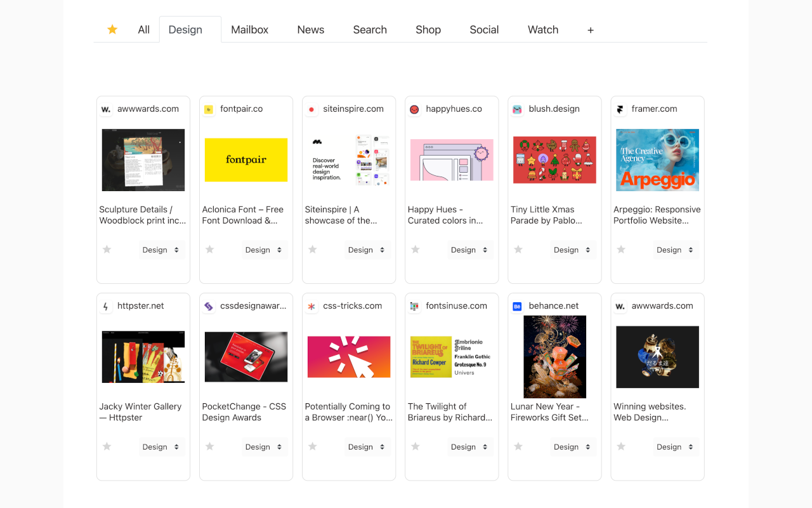Click the behance.net Bē favicon

click(x=517, y=306)
